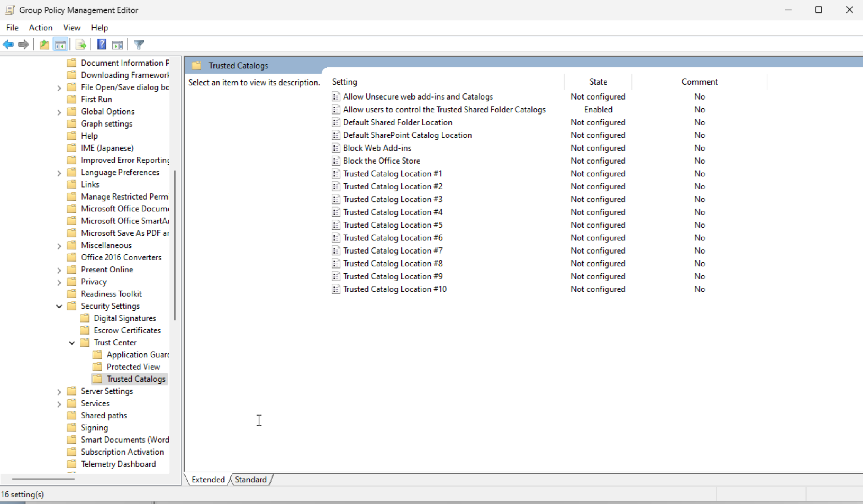Toggle the Show/Hide Console Tree icon

click(x=61, y=45)
